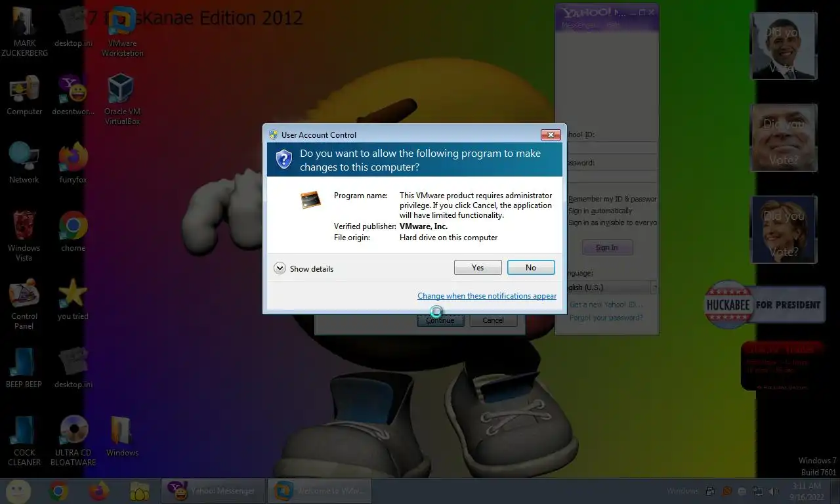
Task: Click the Huckabee For President gadget
Action: click(765, 304)
